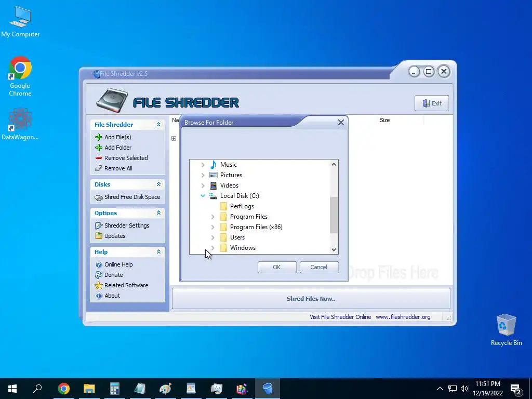Expand the Users folder node
The image size is (532, 399).
(212, 237)
